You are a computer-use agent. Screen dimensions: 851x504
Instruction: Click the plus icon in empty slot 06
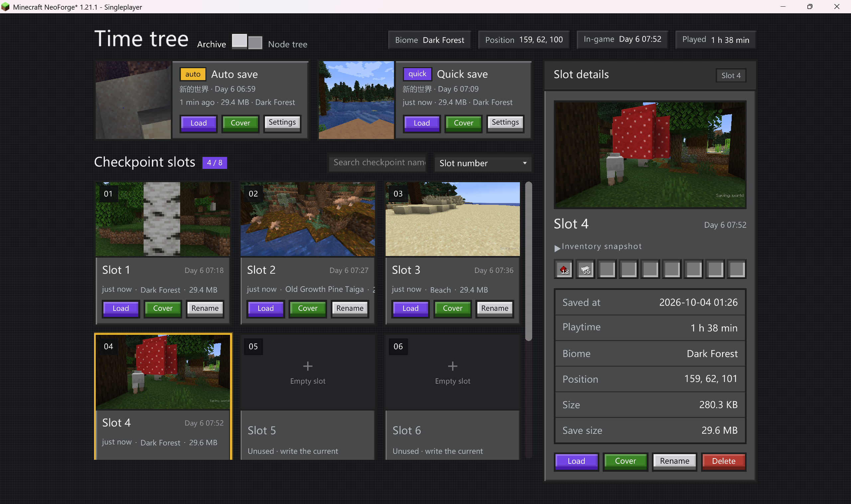pyautogui.click(x=453, y=366)
